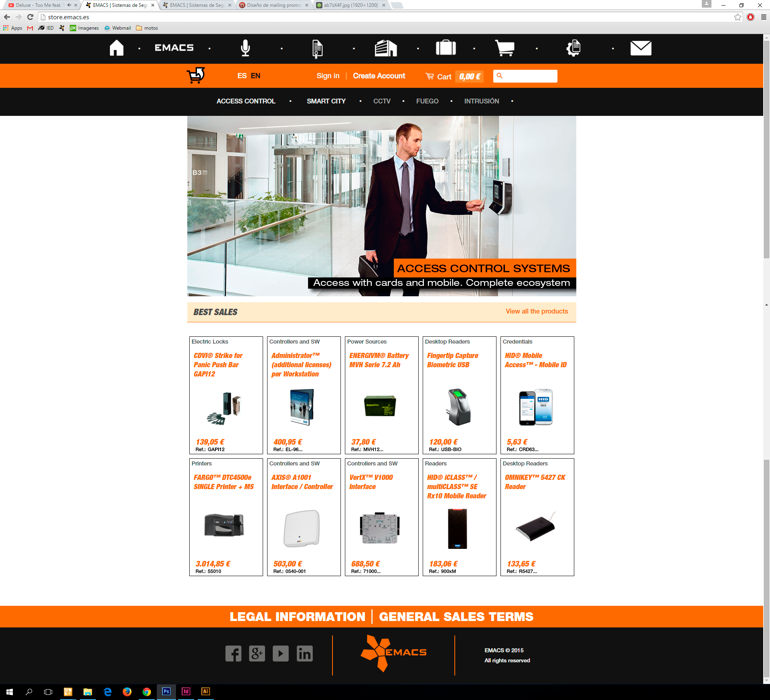The image size is (770, 700).
Task: Bookmark the page with the star icon
Action: click(x=738, y=17)
